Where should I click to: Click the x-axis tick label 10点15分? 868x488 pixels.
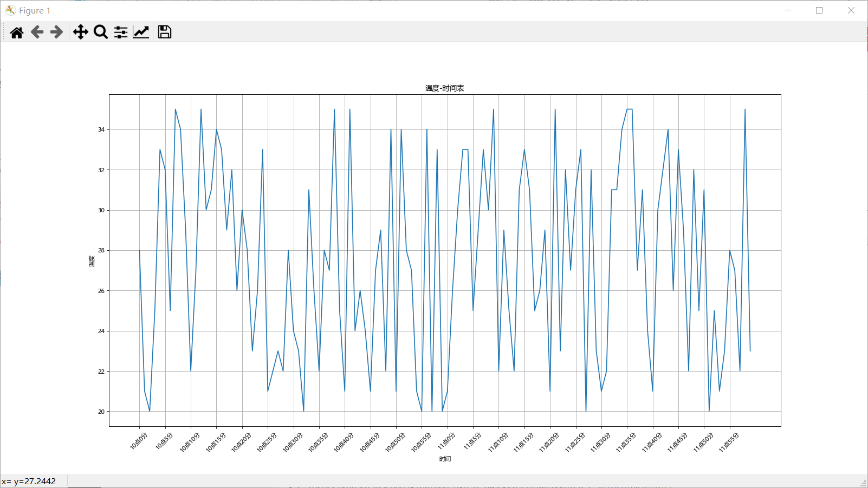coord(216,442)
